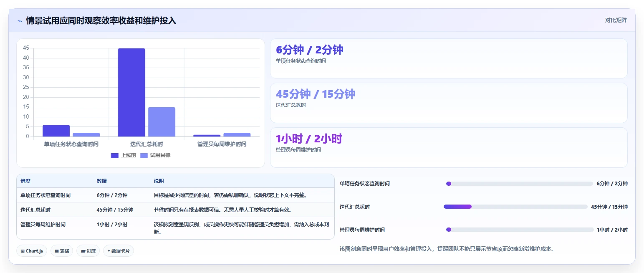Select the Chart.js chip

32,251
